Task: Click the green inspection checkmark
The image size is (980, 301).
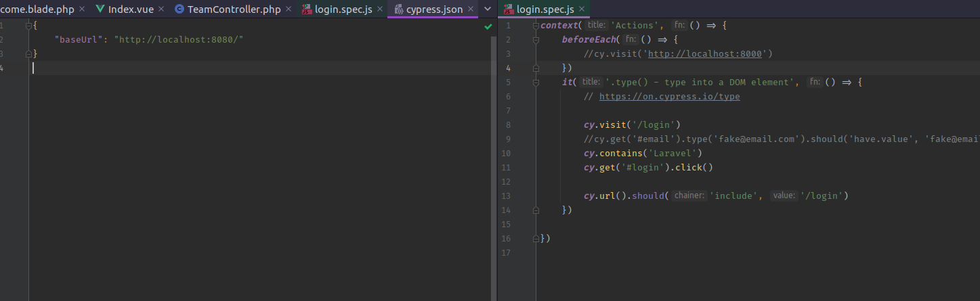Action: (488, 26)
